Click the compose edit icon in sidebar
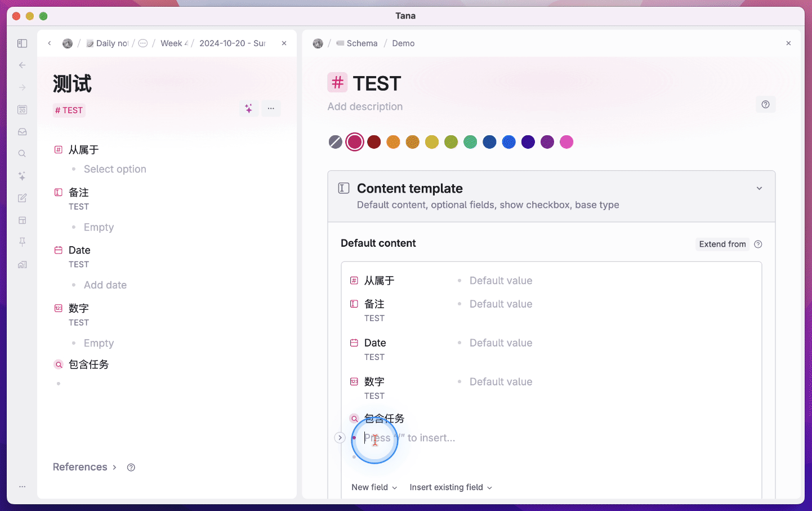The image size is (812, 511). (x=23, y=198)
